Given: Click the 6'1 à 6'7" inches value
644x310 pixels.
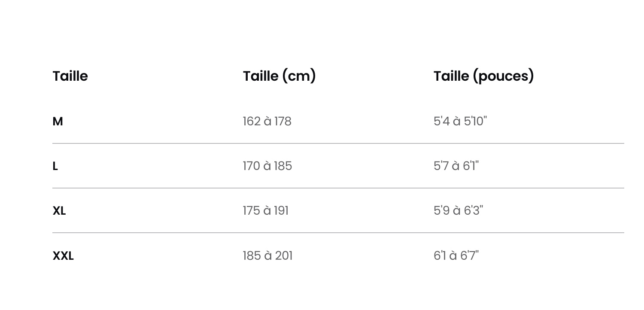Looking at the screenshot, I should click(456, 256).
